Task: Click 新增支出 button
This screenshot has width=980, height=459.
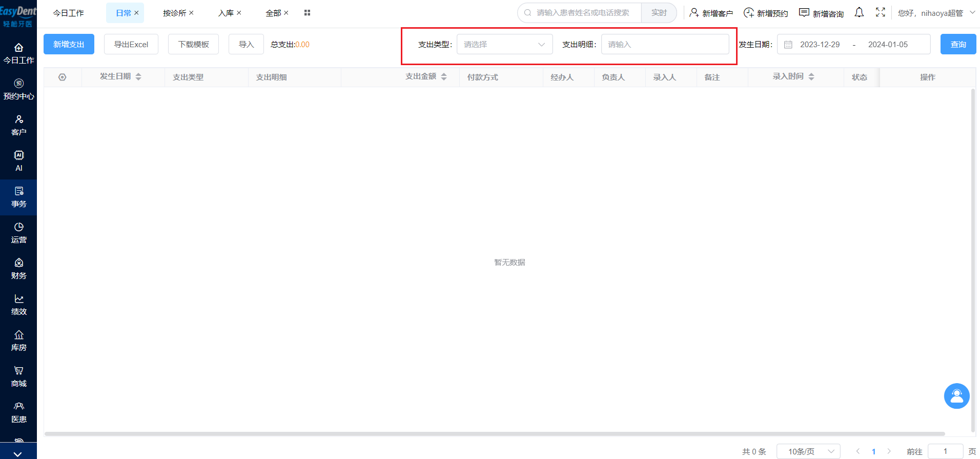Action: 69,44
